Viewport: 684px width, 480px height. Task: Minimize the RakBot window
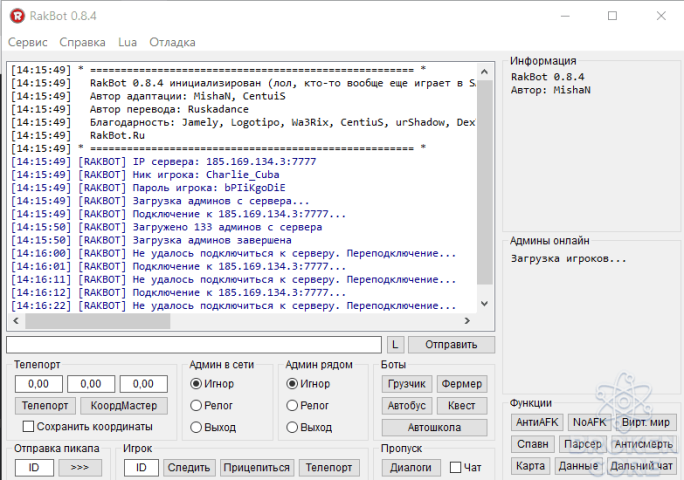(x=565, y=16)
